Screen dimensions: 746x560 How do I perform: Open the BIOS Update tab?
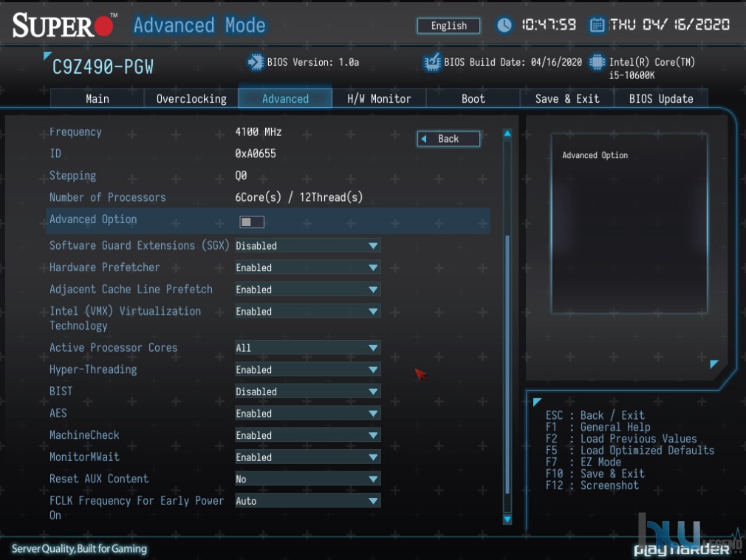point(661,98)
